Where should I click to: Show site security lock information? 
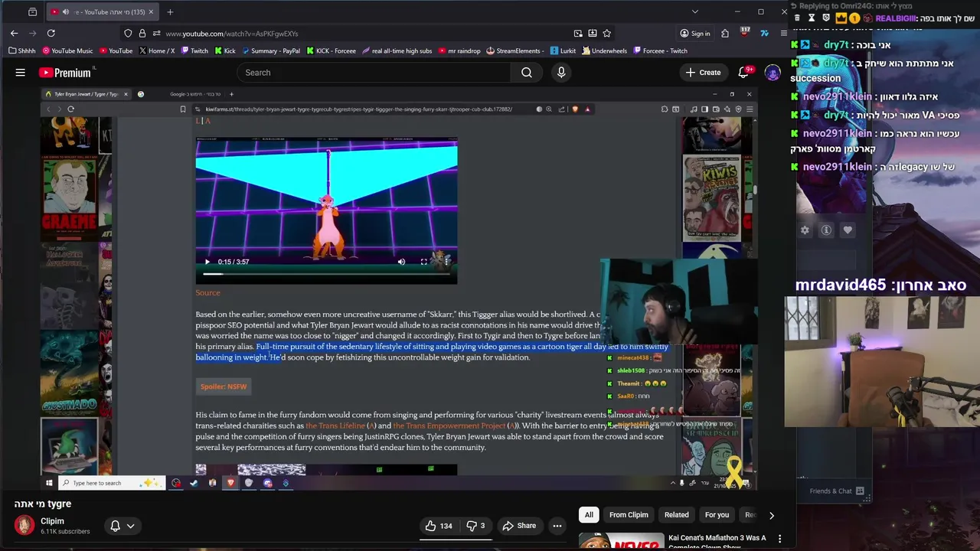pos(142,34)
